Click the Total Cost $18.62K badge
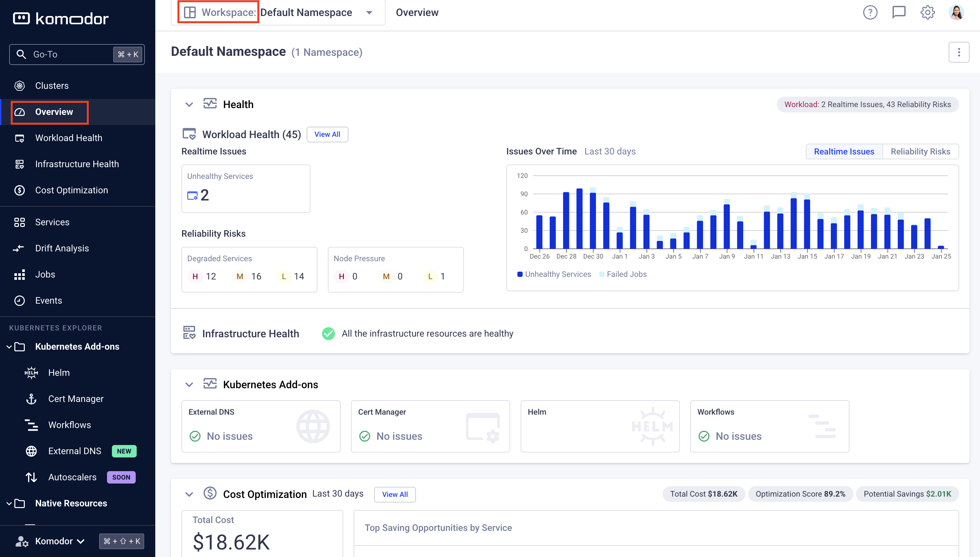This screenshot has width=980, height=557. (704, 494)
